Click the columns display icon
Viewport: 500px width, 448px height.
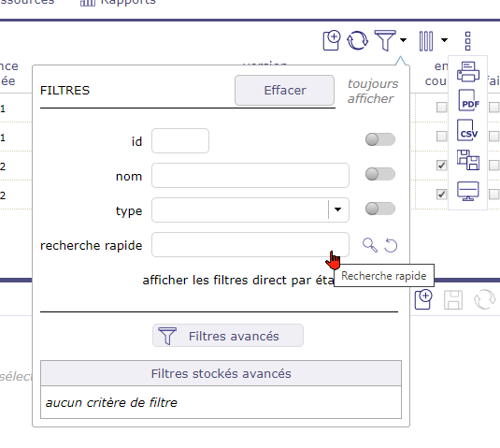click(x=426, y=41)
